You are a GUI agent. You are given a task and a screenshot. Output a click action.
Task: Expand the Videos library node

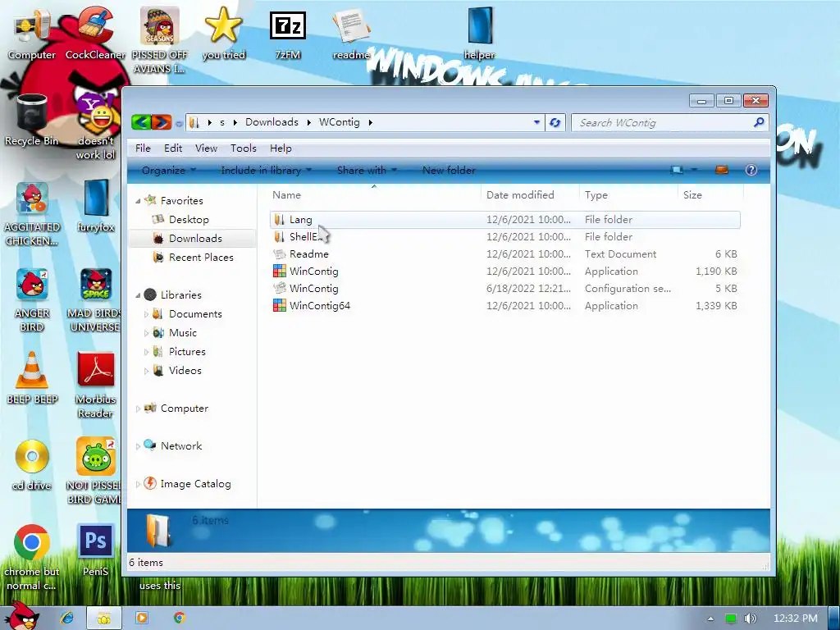pos(146,371)
